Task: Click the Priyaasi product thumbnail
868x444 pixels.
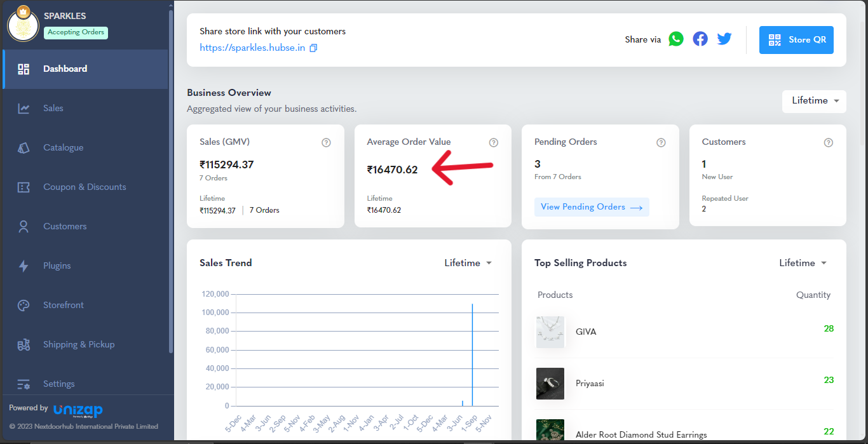Action: point(550,384)
